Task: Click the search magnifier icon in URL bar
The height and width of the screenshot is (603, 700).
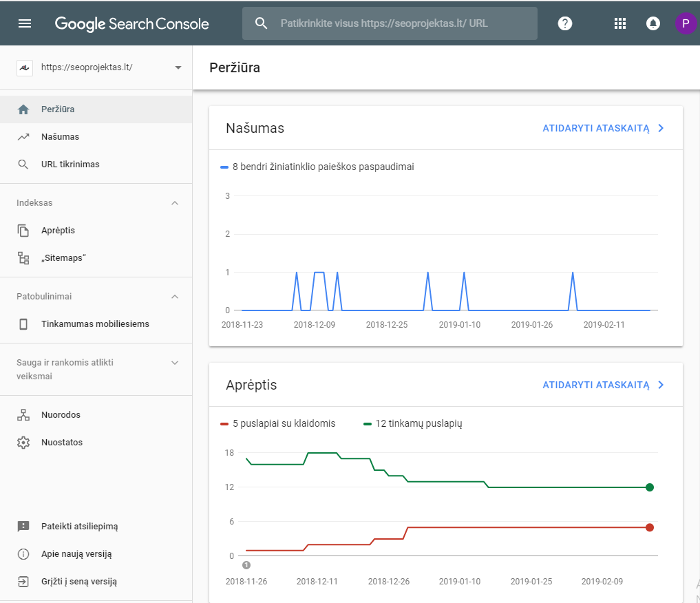Action: click(x=261, y=23)
